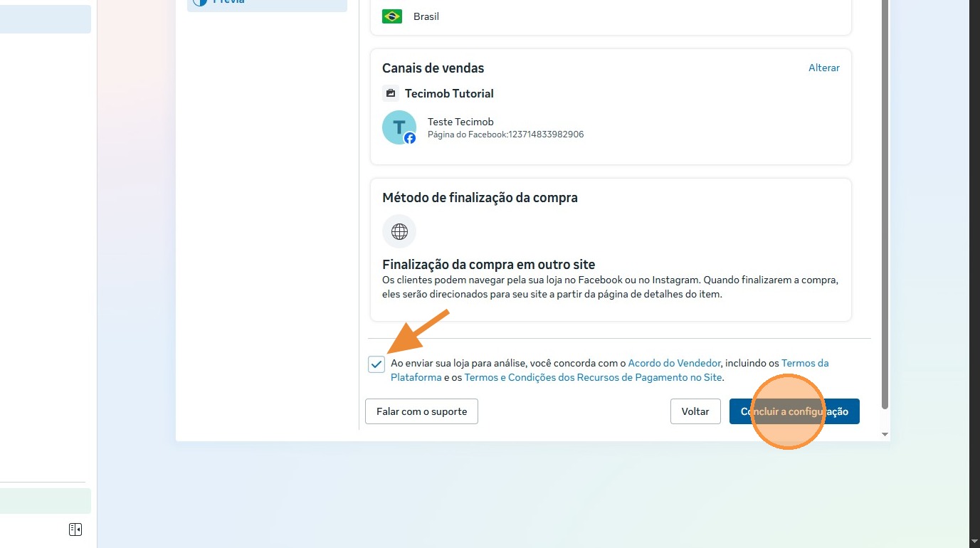
Task: Open the Acordo do Vendedor link
Action: [675, 363]
